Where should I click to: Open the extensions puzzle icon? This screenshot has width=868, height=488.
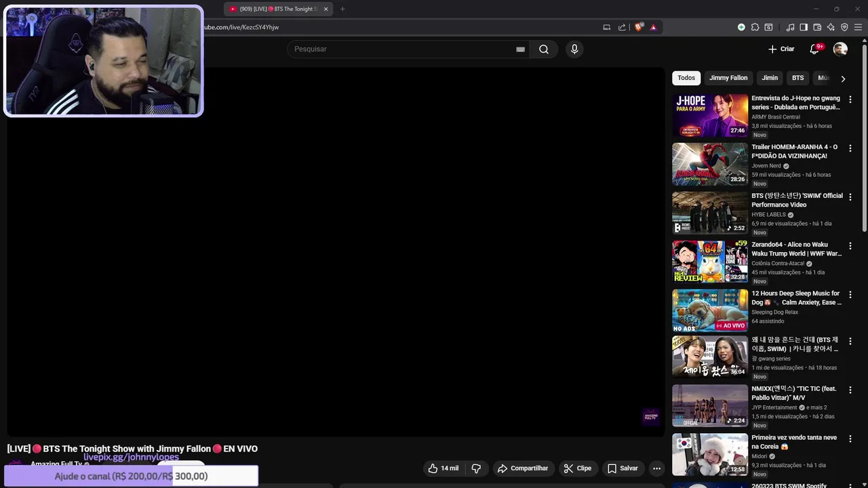(755, 27)
